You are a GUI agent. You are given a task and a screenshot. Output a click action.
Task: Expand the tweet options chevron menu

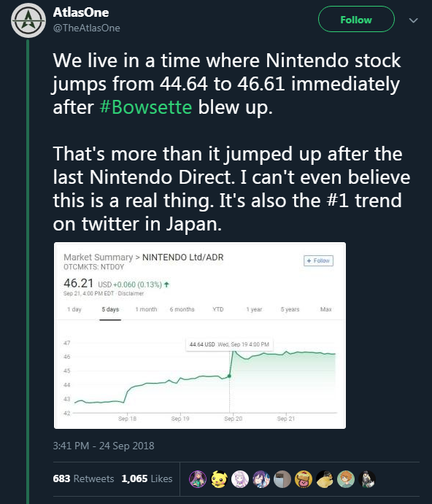point(413,20)
